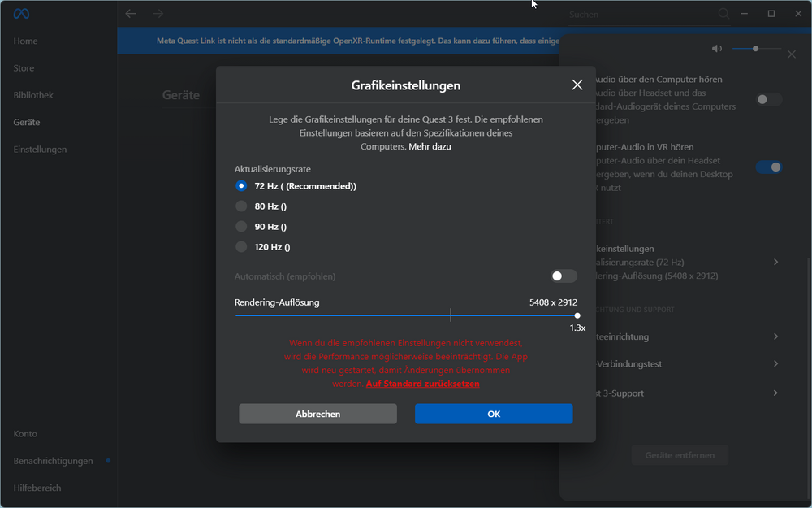Click the Geräte page heading
Image resolution: width=812 pixels, height=508 pixels.
tap(181, 95)
